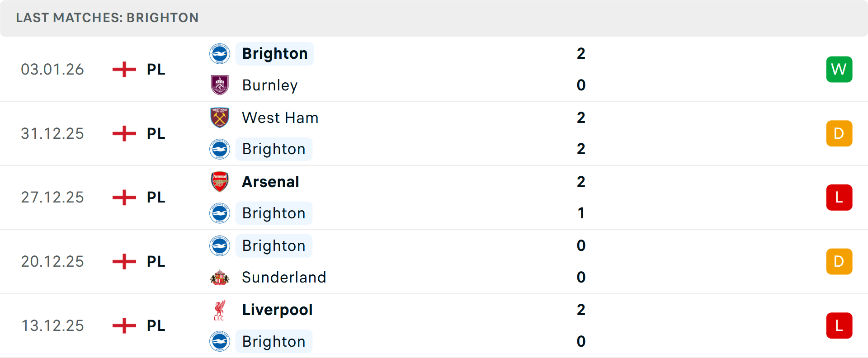Open the Liverpool team link
Image resolution: width=868 pixels, height=358 pixels.
click(277, 310)
